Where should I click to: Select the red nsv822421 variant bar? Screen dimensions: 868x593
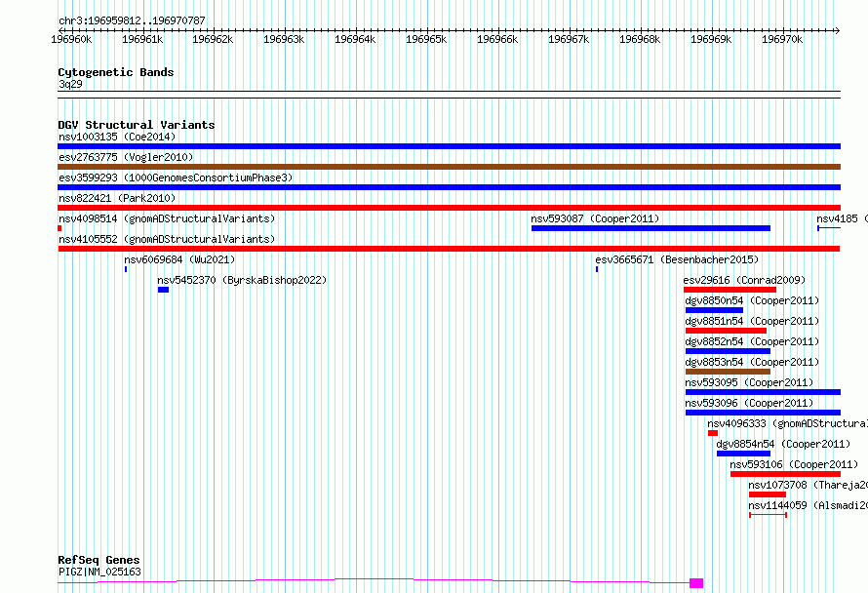(x=449, y=208)
